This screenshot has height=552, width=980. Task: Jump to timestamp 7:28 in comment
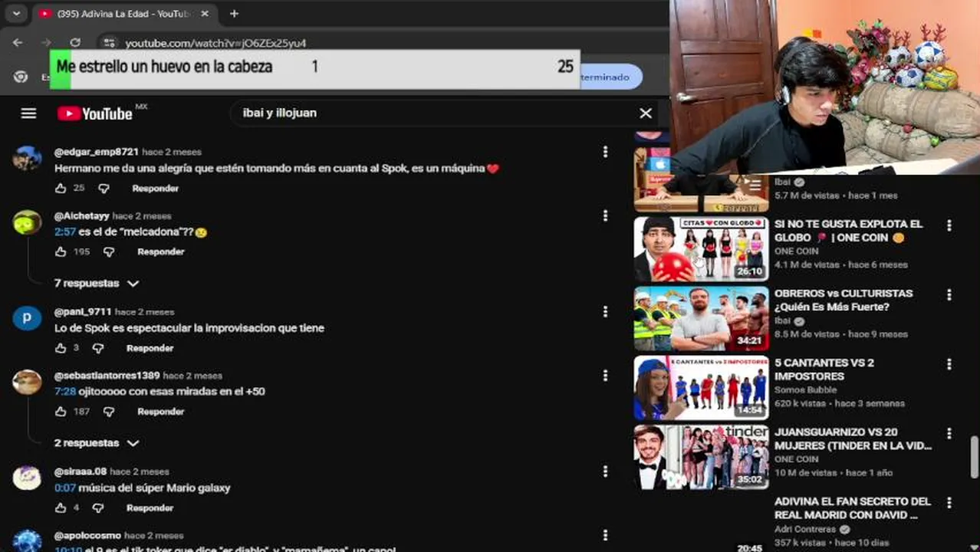pyautogui.click(x=64, y=392)
